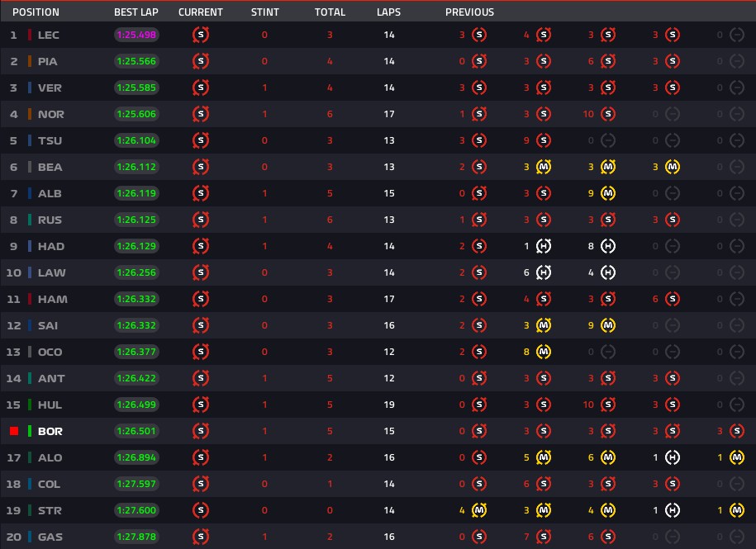Screen dimensions: 756x549
Task: Click driver name ALO
Action: coord(50,457)
